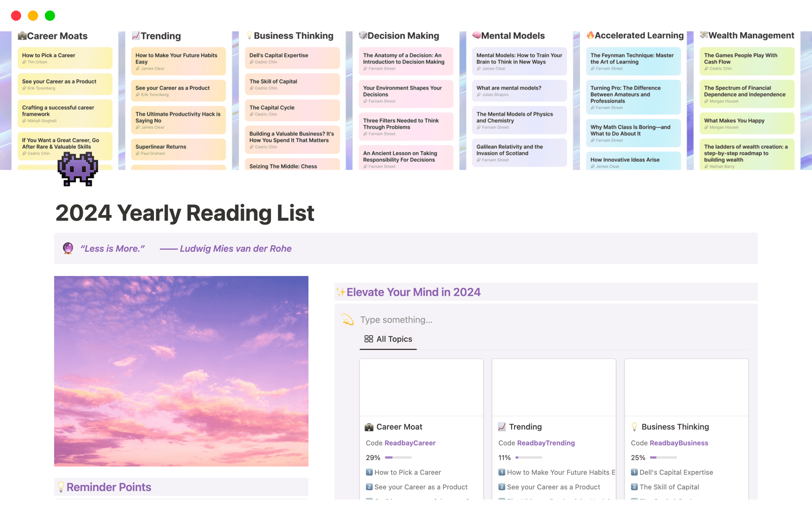This screenshot has height=508, width=812.
Task: Open the ReadbayTrending code link
Action: tap(546, 443)
